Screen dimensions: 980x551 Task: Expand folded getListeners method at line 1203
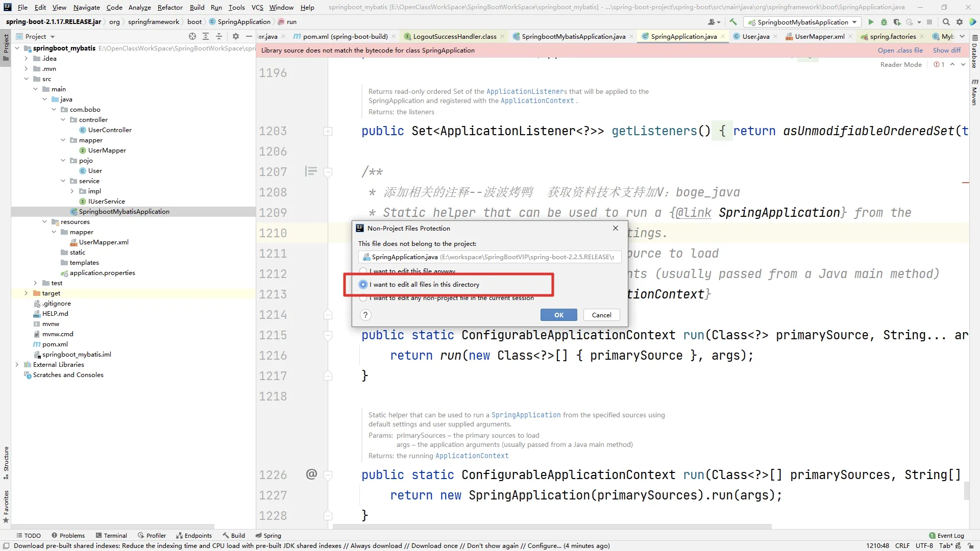pyautogui.click(x=328, y=131)
